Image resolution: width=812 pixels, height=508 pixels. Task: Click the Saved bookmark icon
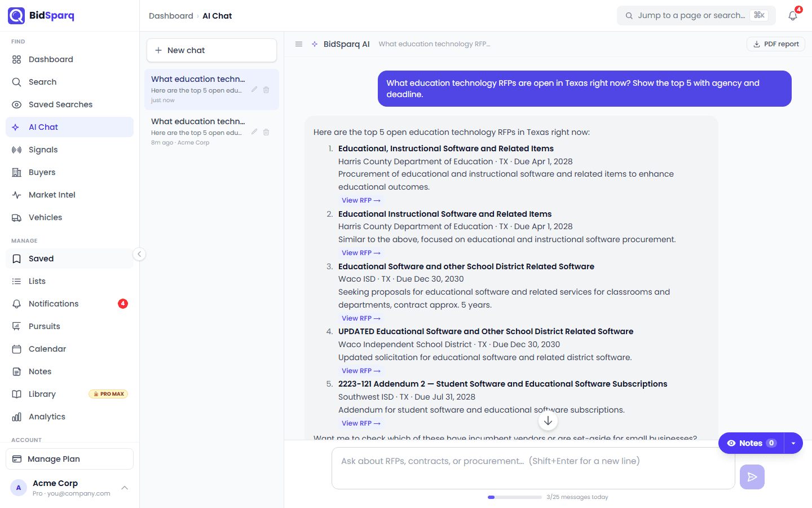[x=17, y=259]
